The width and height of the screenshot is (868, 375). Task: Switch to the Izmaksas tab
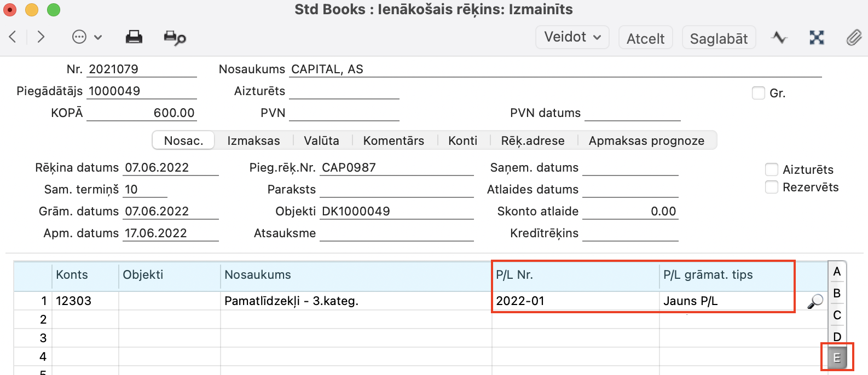point(253,140)
